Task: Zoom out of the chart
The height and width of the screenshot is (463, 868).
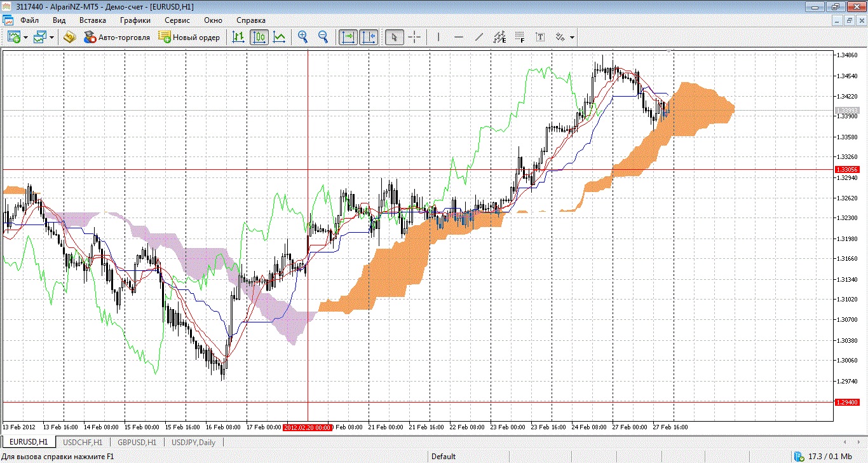Action: [x=323, y=38]
